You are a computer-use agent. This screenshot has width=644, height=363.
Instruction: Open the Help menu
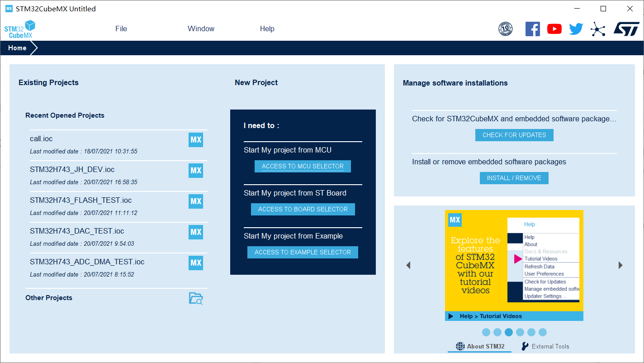pos(267,29)
